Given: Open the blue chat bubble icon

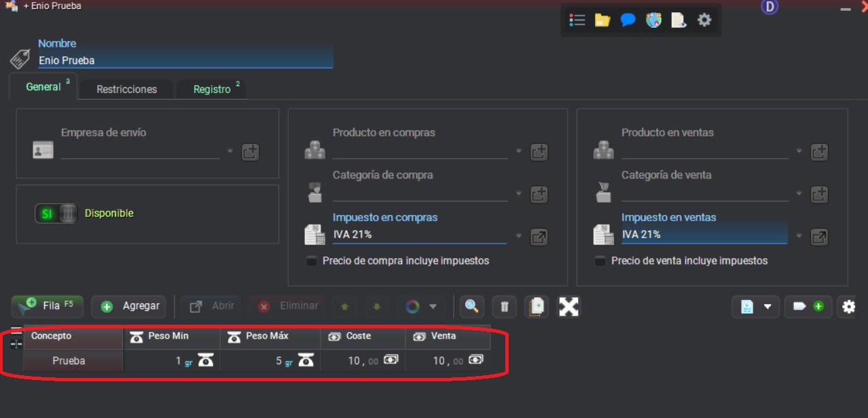Looking at the screenshot, I should (628, 20).
